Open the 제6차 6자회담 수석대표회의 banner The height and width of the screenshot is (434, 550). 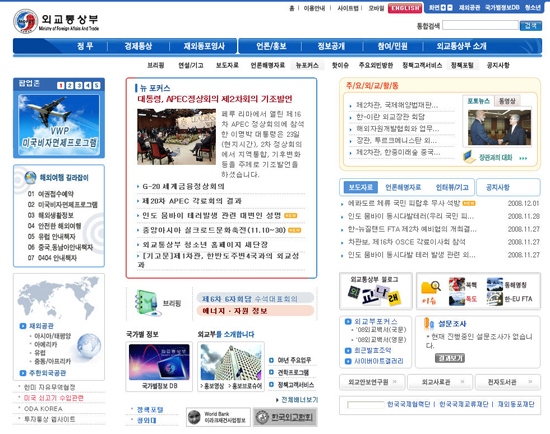[255, 299]
